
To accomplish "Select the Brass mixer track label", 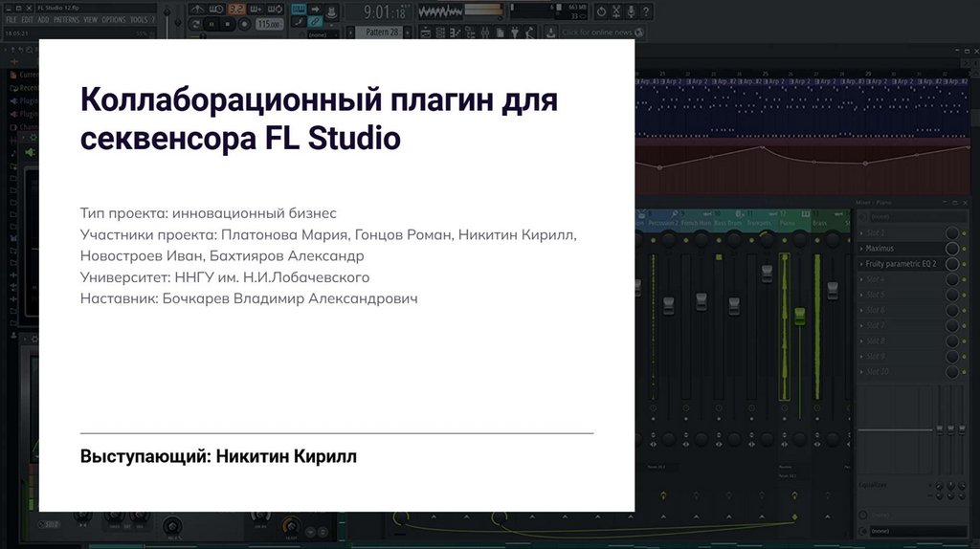I will (819, 223).
